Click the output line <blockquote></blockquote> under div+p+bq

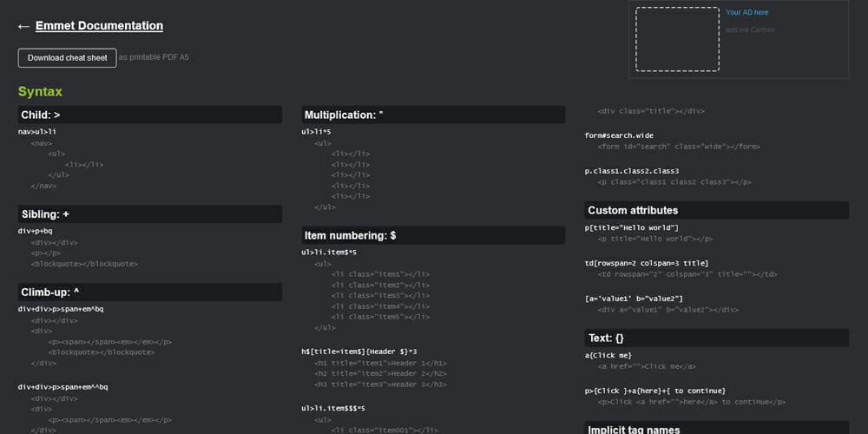[x=84, y=264]
